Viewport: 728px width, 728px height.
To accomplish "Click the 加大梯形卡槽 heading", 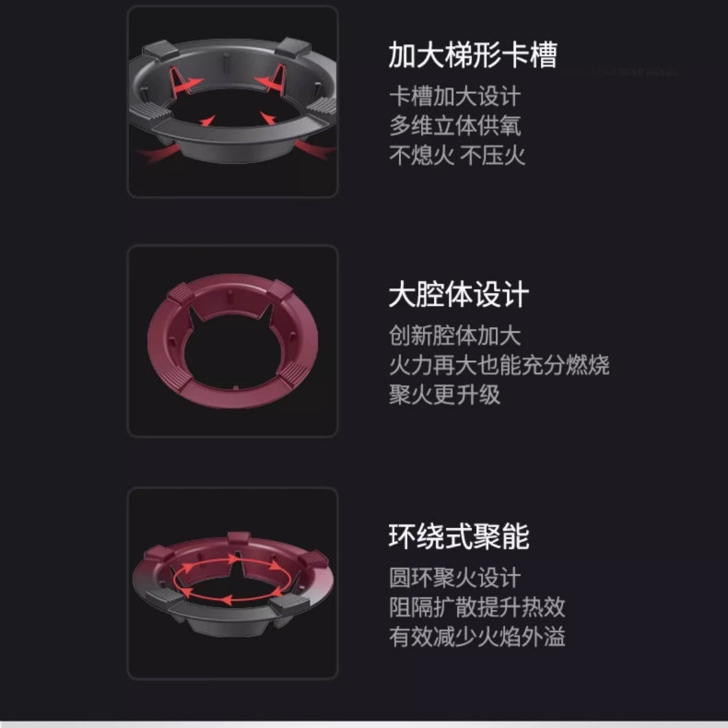I will coord(472,54).
